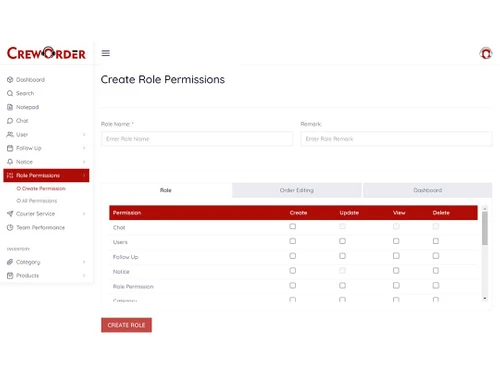Image resolution: width=500 pixels, height=375 pixels.
Task: Check the Delete box for Role Permission
Action: [x=436, y=285]
